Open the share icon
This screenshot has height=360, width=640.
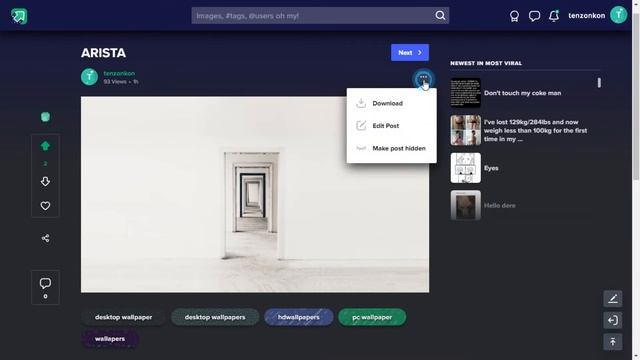[x=45, y=238]
